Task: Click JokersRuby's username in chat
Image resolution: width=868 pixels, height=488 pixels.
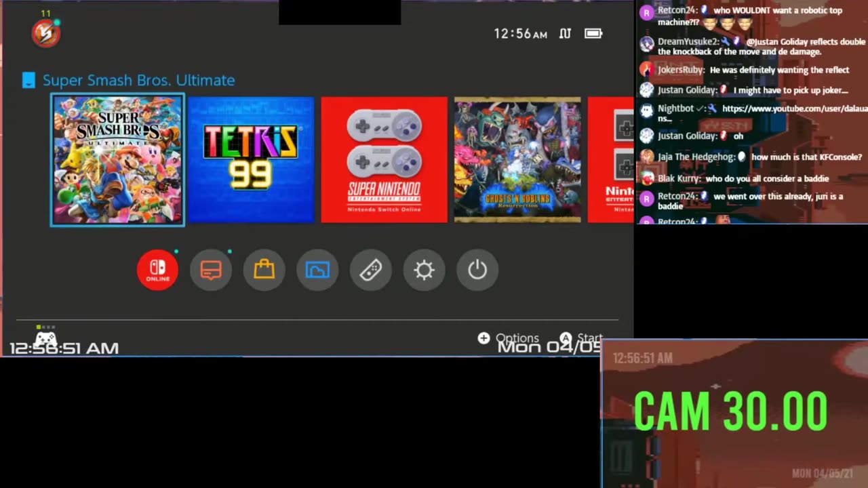Action: [681, 70]
